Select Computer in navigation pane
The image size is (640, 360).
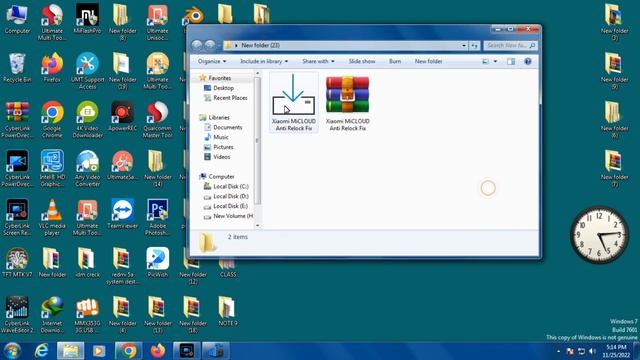point(221,176)
